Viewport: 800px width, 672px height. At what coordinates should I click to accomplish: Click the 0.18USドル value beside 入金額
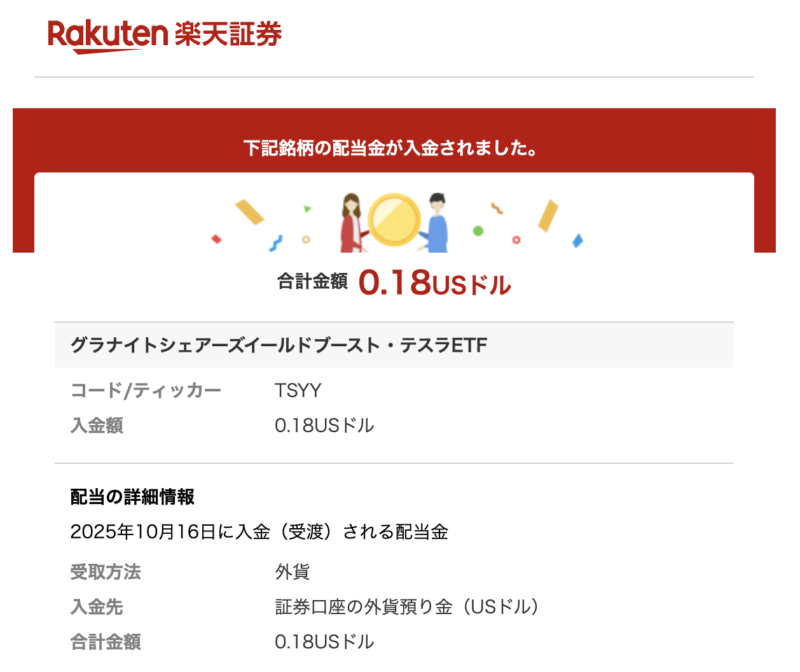(324, 426)
